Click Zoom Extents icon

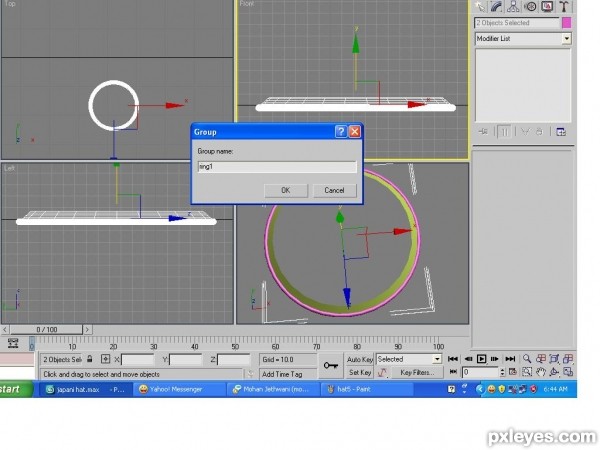554,359
